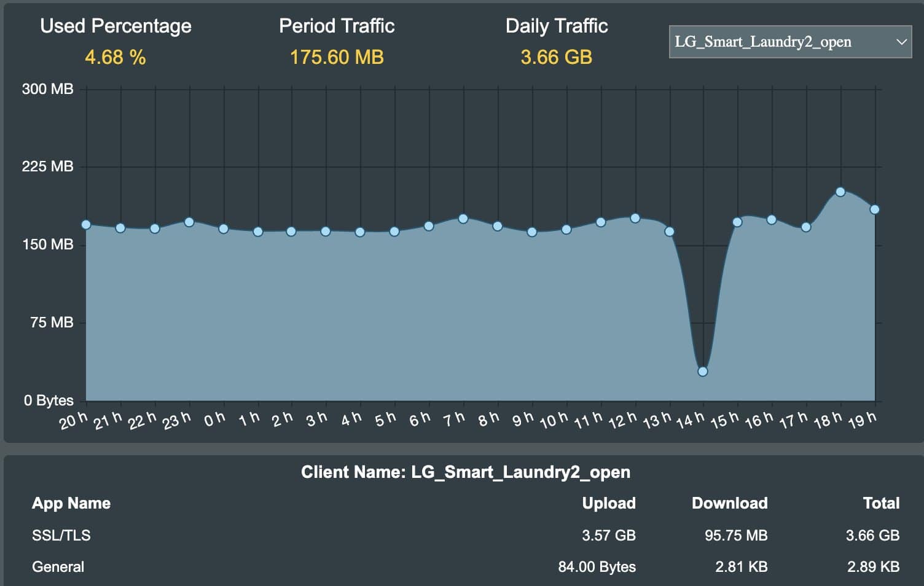Click the 0h data point marker
The height and width of the screenshot is (586, 924).
224,229
